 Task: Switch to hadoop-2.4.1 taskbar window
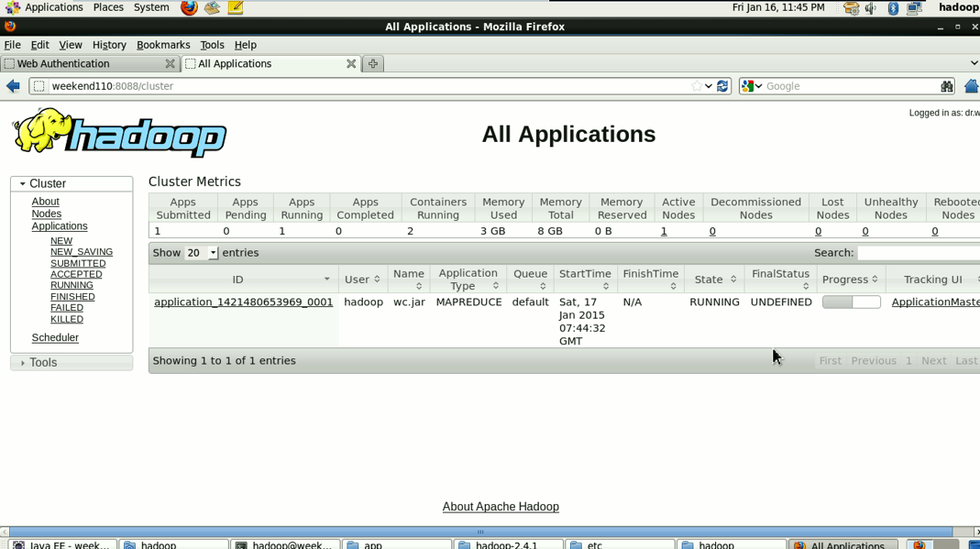click(508, 544)
